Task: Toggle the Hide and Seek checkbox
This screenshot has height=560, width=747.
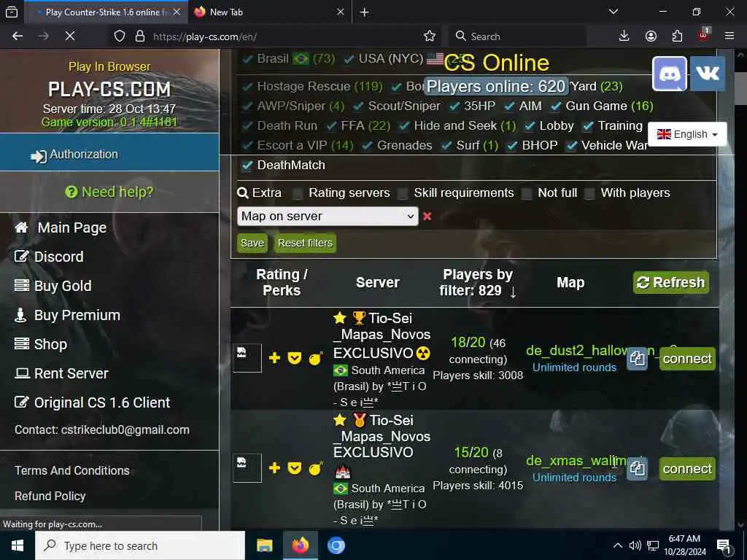Action: click(x=404, y=126)
